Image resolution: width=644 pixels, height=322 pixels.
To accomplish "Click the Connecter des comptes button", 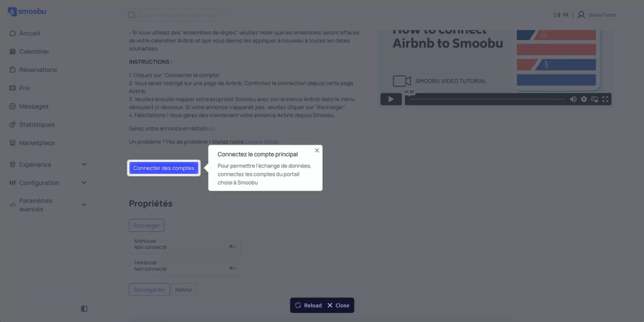I will tap(164, 168).
